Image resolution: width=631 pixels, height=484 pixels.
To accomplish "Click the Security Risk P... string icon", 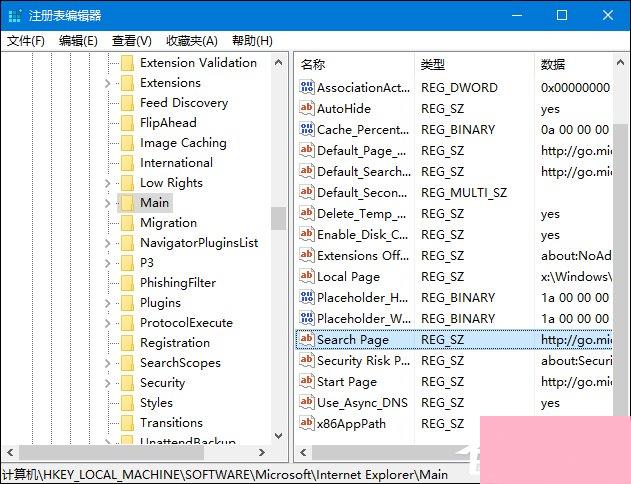I will tap(307, 360).
